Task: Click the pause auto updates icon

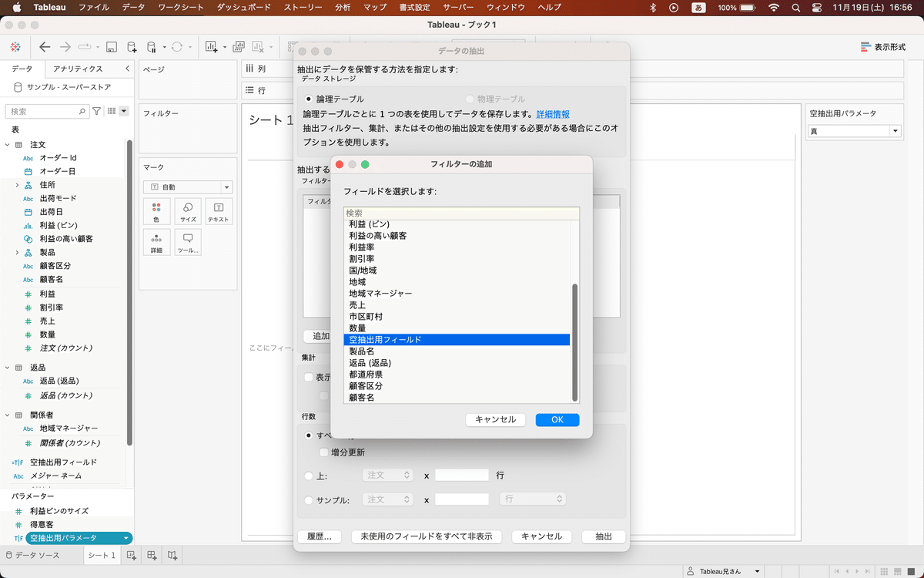Action: coord(151,47)
